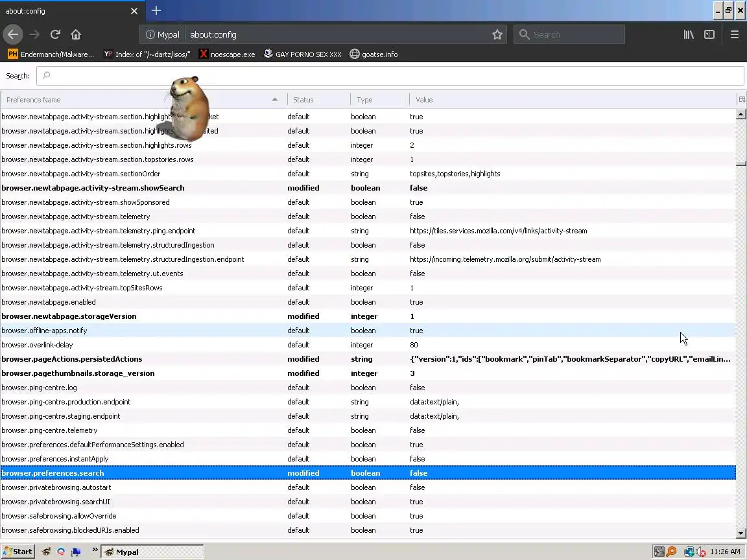Click the forward navigation arrow
747x560 pixels.
click(x=34, y=34)
